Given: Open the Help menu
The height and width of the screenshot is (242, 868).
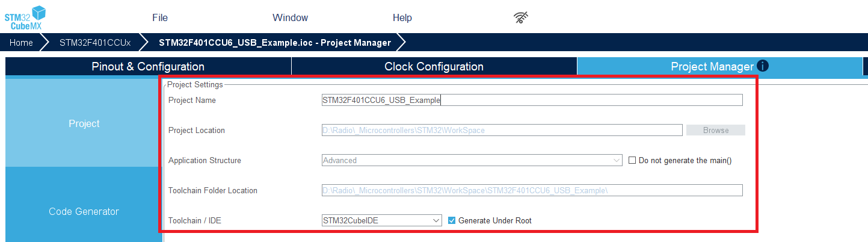Looking at the screenshot, I should click(x=402, y=18).
